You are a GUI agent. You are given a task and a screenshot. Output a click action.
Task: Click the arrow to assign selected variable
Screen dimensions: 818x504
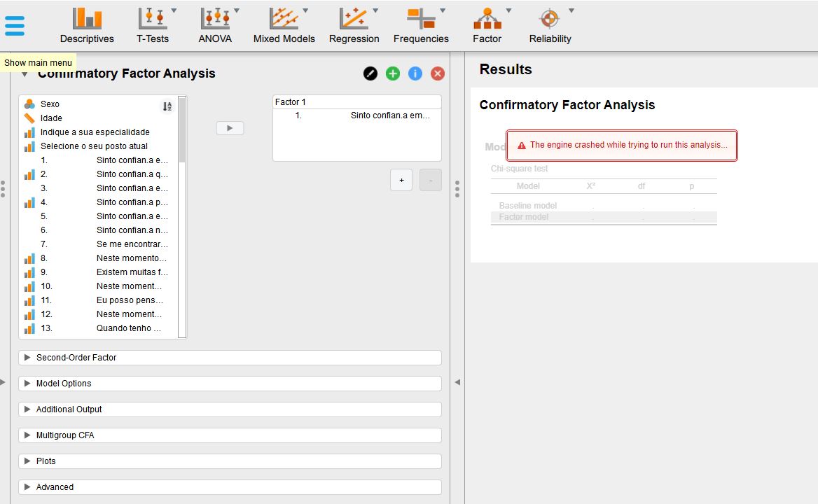(230, 127)
